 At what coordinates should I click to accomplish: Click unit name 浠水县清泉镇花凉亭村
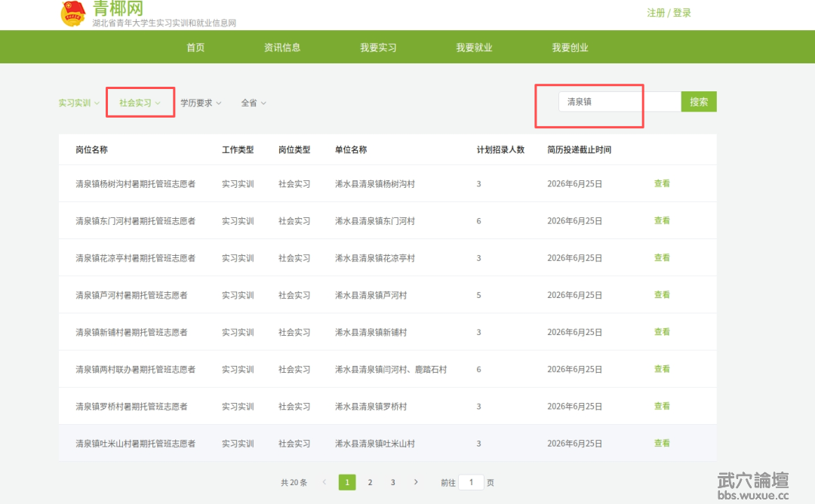(x=375, y=258)
